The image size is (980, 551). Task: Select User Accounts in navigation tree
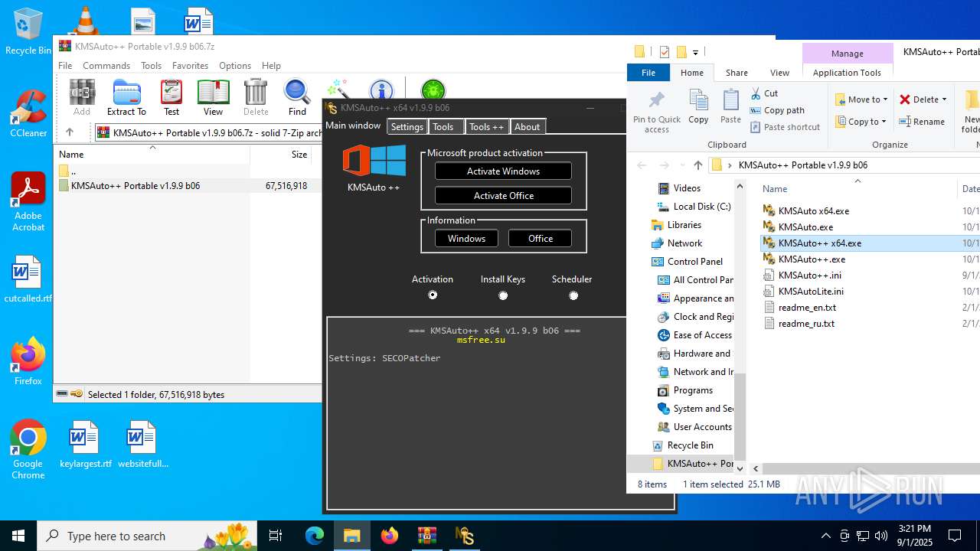coord(702,427)
